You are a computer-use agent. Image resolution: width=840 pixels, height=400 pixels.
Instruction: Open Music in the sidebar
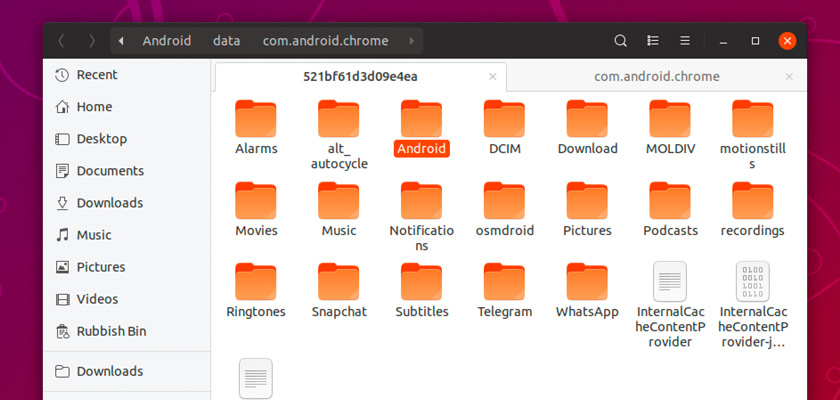[126, 235]
